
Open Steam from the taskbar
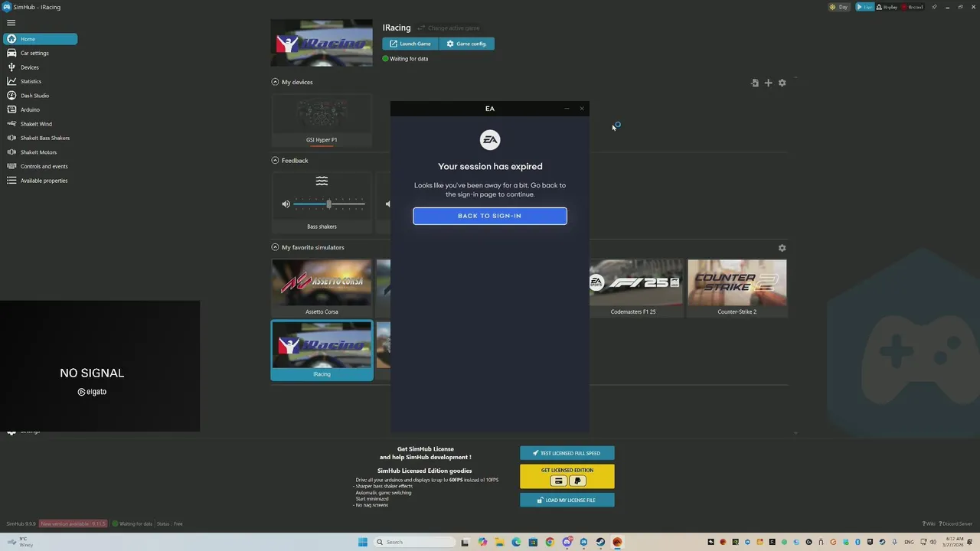point(600,542)
